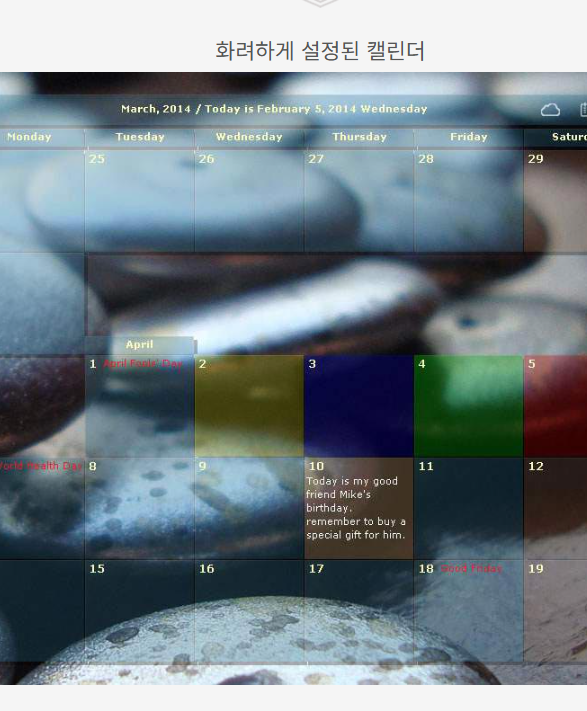Select the Tuesday column header
The width and height of the screenshot is (587, 711).
[x=140, y=137]
